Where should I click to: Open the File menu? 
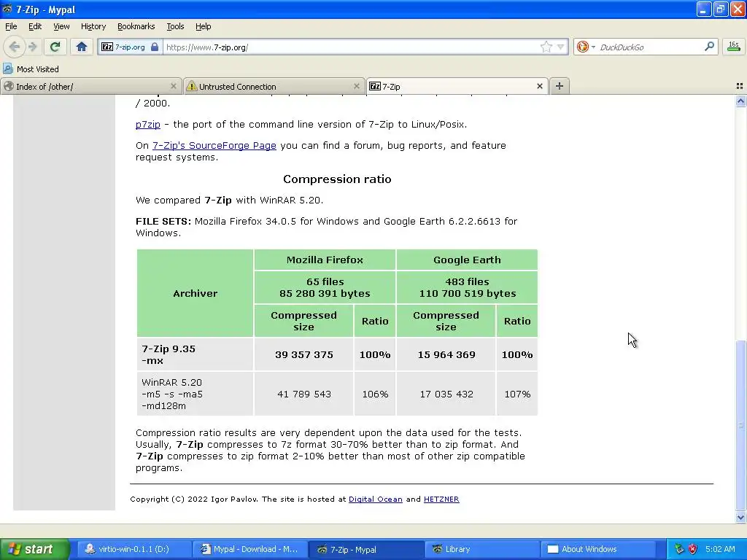(x=11, y=26)
